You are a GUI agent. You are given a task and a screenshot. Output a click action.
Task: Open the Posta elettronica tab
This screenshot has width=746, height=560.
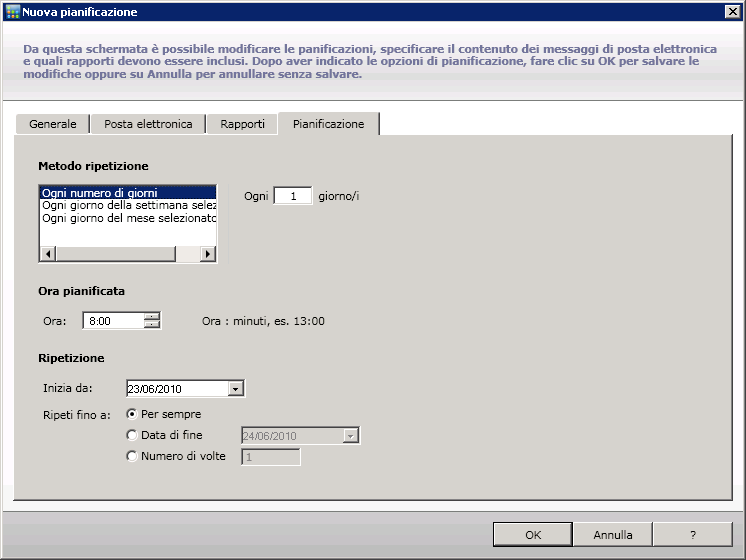(x=148, y=124)
